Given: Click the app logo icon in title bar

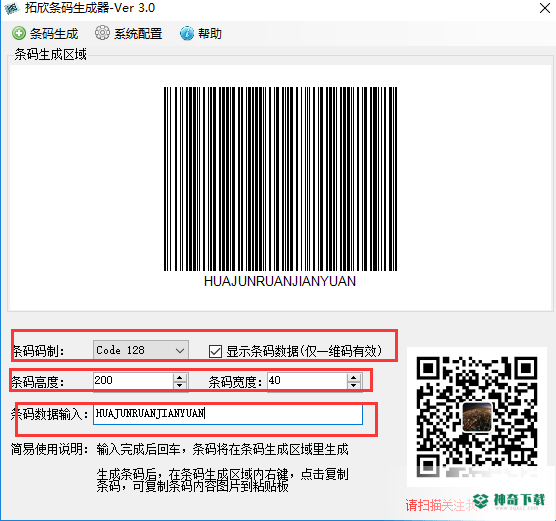Looking at the screenshot, I should 11,8.
